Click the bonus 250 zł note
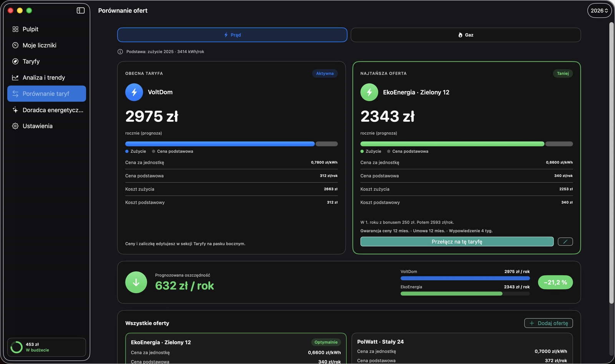 [x=407, y=222]
